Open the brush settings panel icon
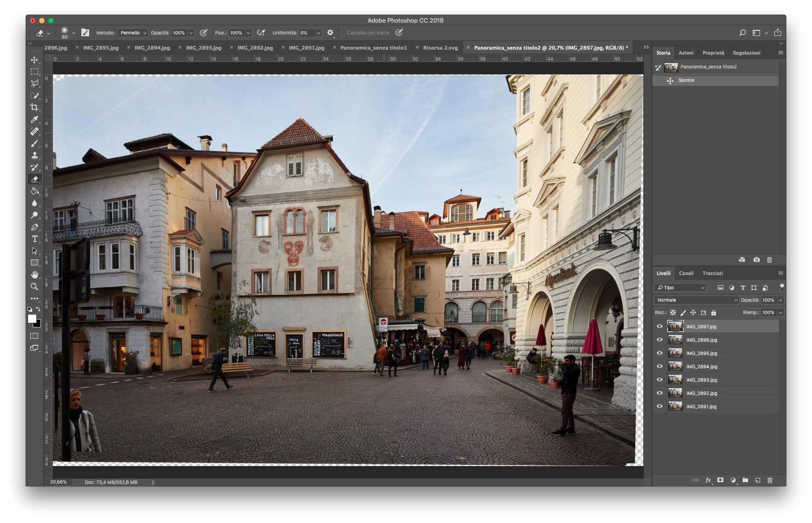 tap(85, 33)
